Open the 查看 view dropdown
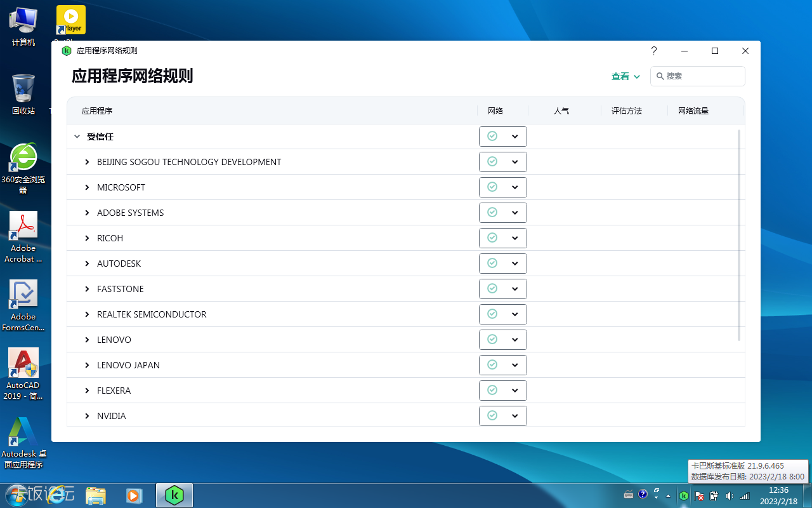 point(625,76)
